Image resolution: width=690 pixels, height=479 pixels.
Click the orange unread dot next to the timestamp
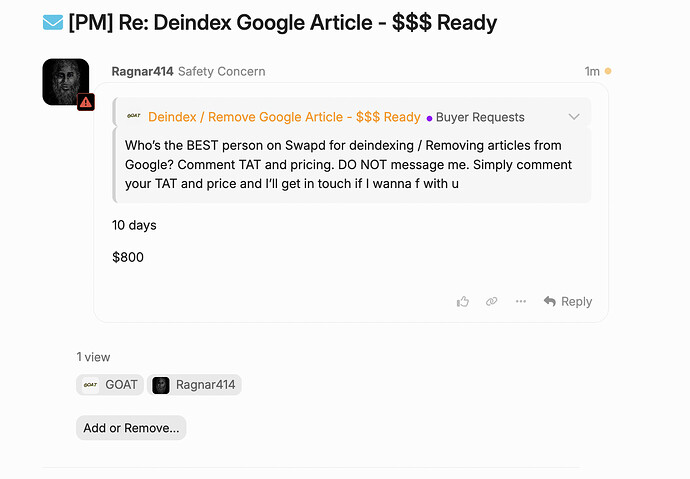click(608, 72)
